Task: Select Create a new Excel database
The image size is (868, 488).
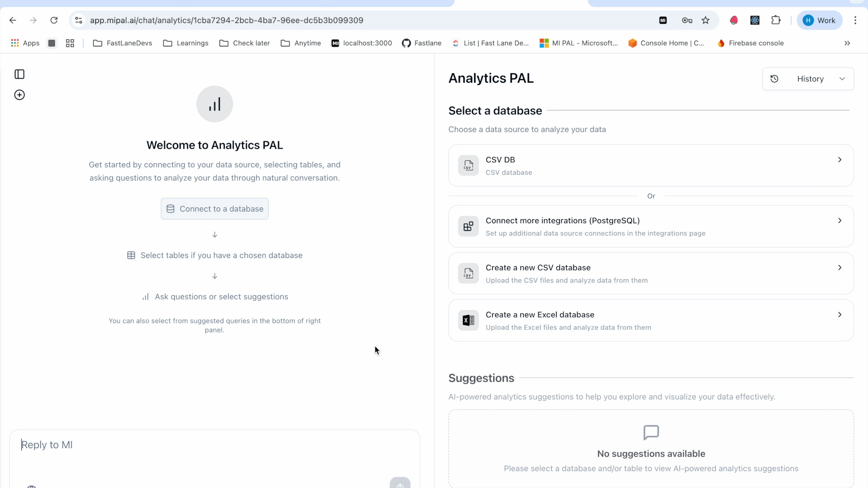Action: point(651,321)
